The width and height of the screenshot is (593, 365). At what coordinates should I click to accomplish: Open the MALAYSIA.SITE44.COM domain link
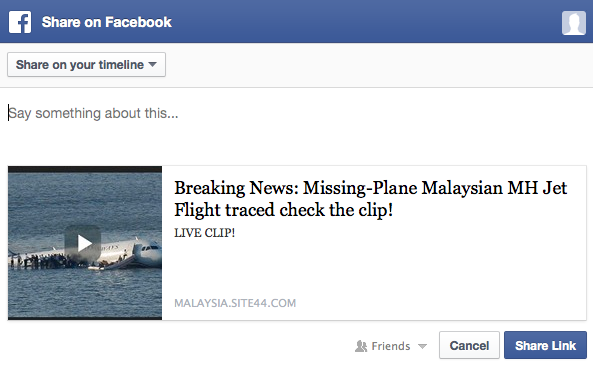[235, 303]
